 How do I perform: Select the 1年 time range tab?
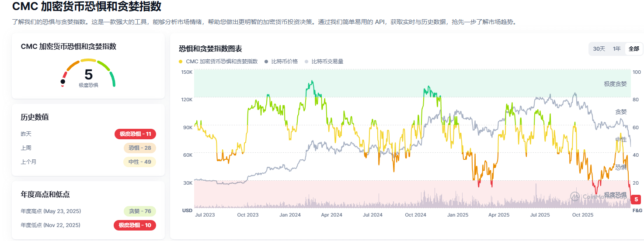(x=616, y=49)
